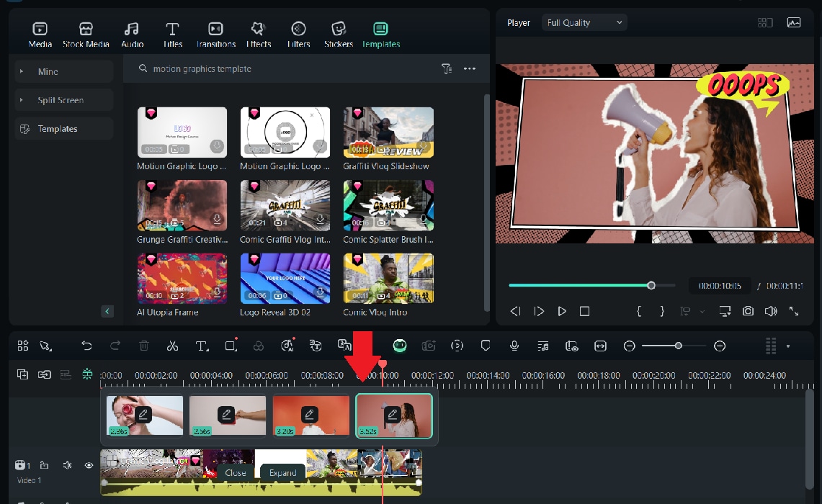Expand the Split Screen category
Image resolution: width=822 pixels, height=504 pixels.
click(64, 100)
